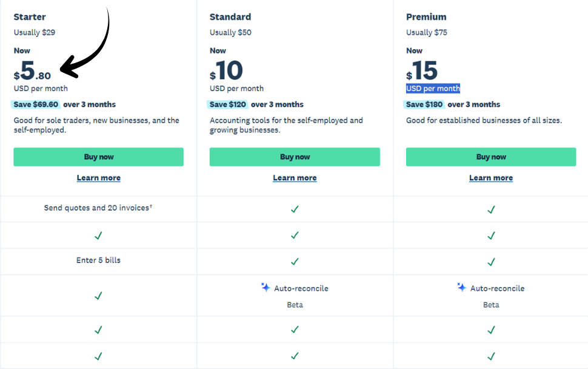Click the checkmark under Standard for quotes row
Viewport: 588px width, 369px height.
point(295,209)
